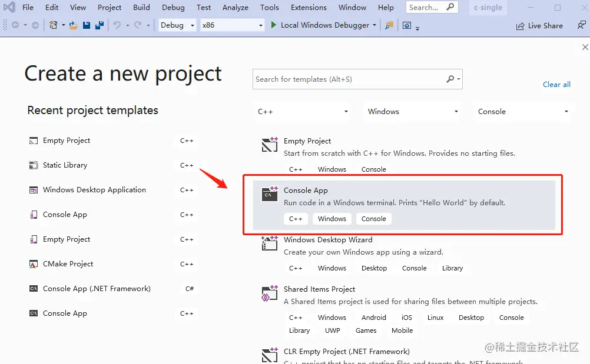
Task: Open the x86 platform dropdown
Action: 233,25
